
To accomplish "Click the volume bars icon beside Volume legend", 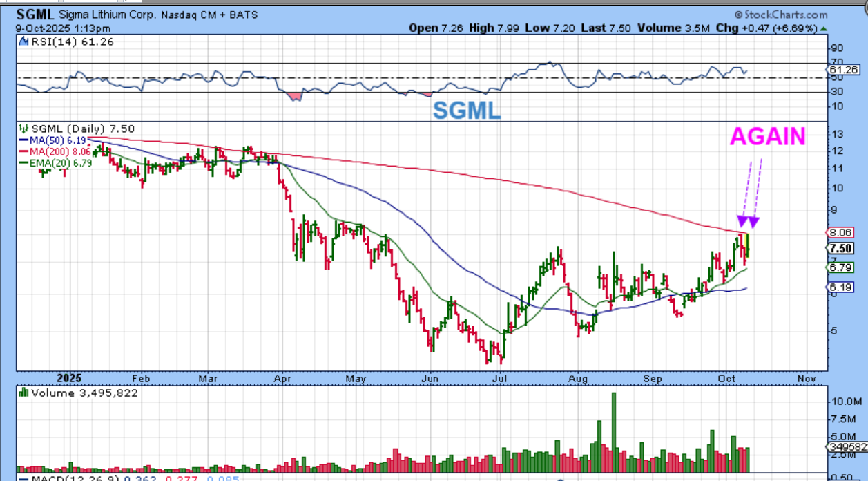I will (x=24, y=393).
